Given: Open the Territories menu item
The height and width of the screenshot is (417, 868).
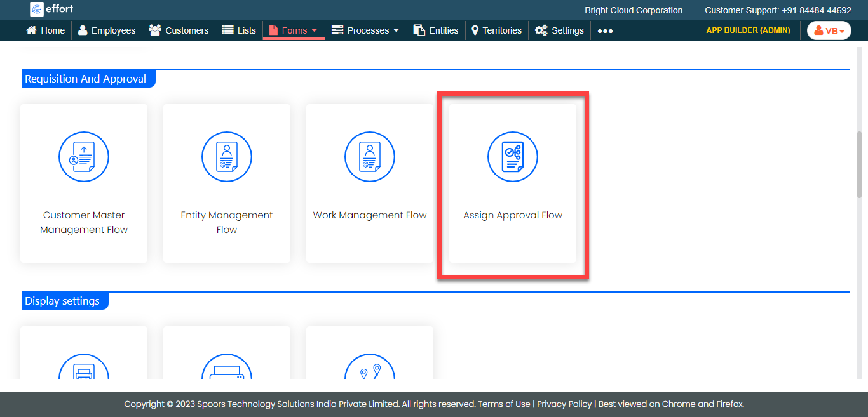Looking at the screenshot, I should click(496, 30).
